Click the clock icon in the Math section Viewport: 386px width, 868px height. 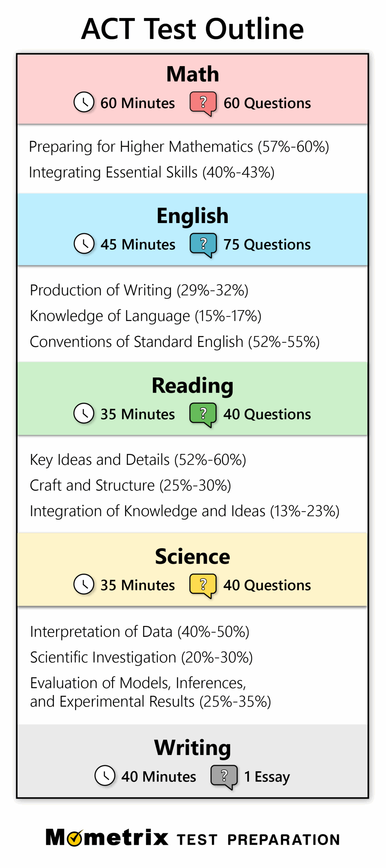coord(84,102)
